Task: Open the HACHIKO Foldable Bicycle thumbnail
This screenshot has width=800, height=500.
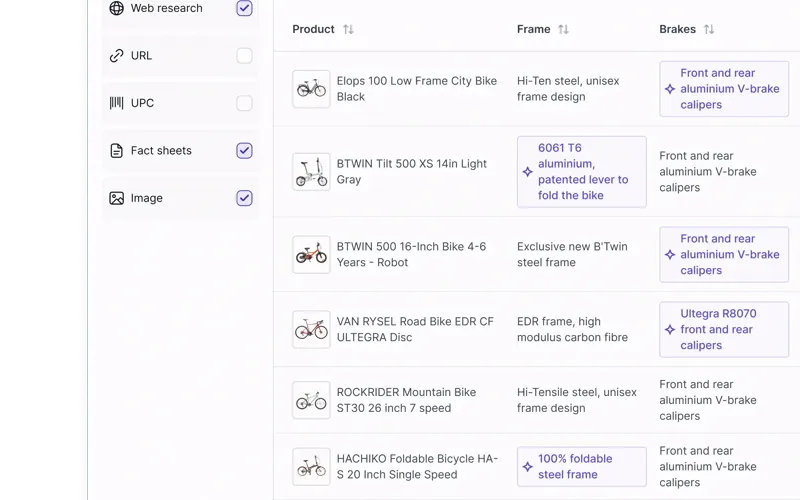Action: tap(311, 466)
